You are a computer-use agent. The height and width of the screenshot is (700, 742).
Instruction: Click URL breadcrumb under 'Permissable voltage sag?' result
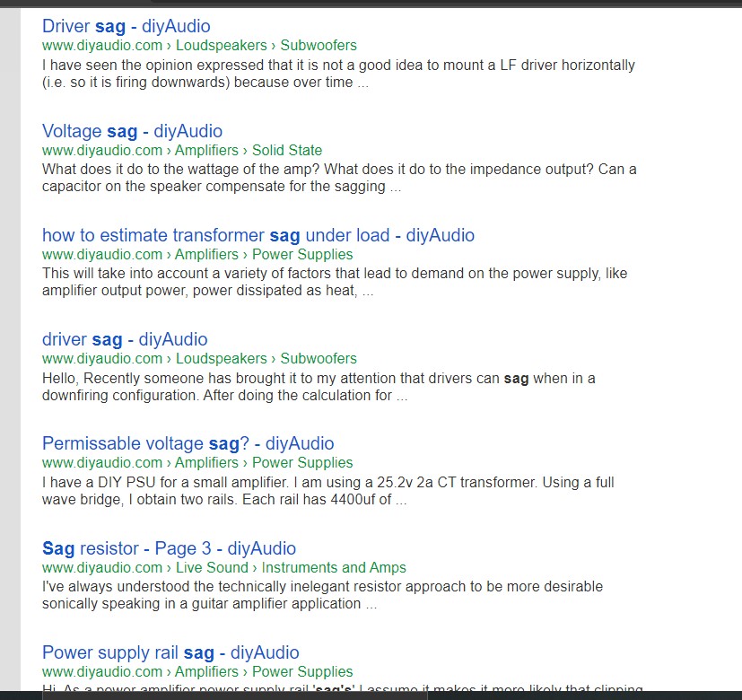(x=197, y=463)
